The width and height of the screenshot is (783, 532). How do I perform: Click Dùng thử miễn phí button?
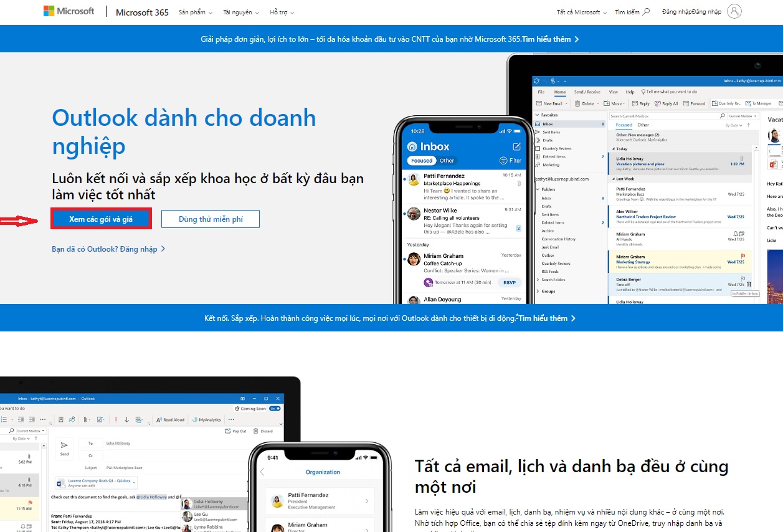click(x=211, y=219)
